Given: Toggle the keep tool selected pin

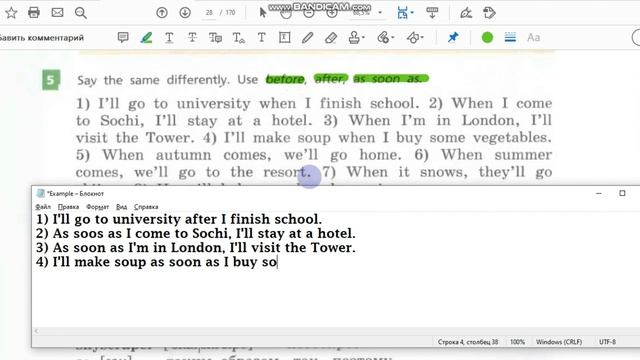Looking at the screenshot, I should point(453,38).
